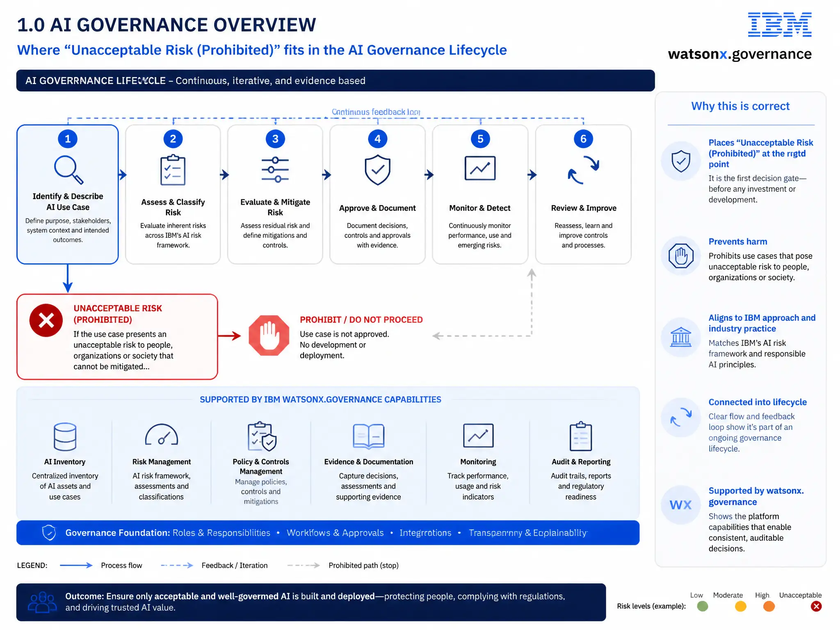Click the step number 4 circle
Screen dimensions: 840x630
(377, 139)
